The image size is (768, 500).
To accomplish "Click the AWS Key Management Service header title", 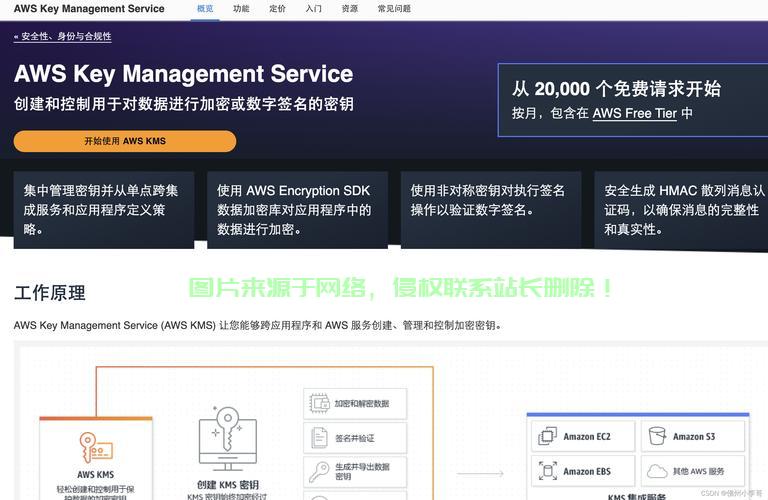I will pos(89,9).
